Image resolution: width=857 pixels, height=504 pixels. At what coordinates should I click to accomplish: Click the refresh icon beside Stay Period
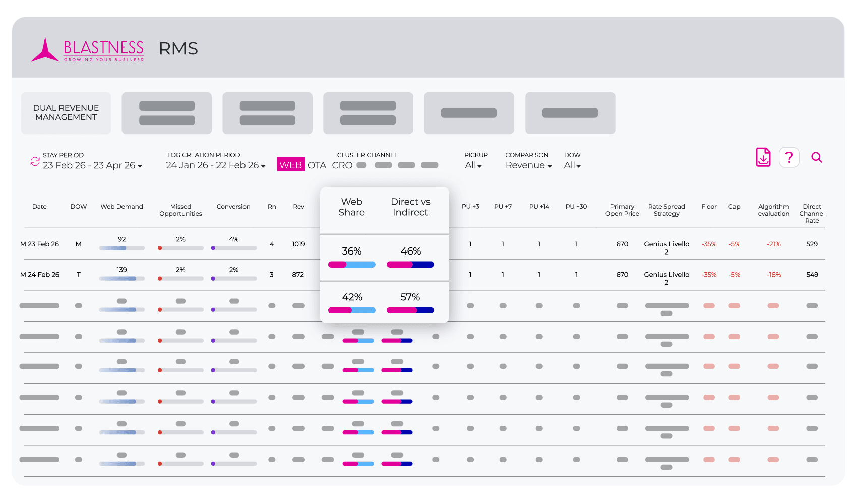[35, 161]
